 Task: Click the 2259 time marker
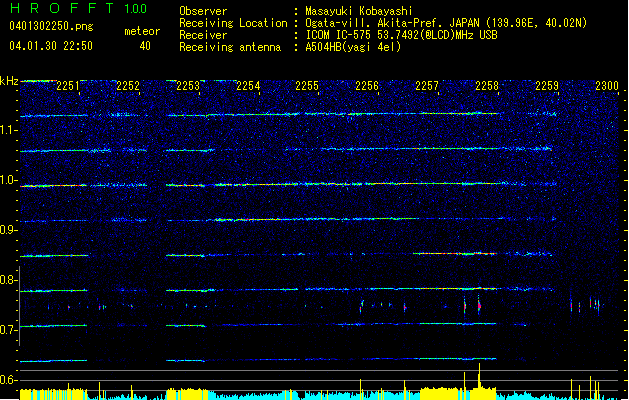[547, 86]
